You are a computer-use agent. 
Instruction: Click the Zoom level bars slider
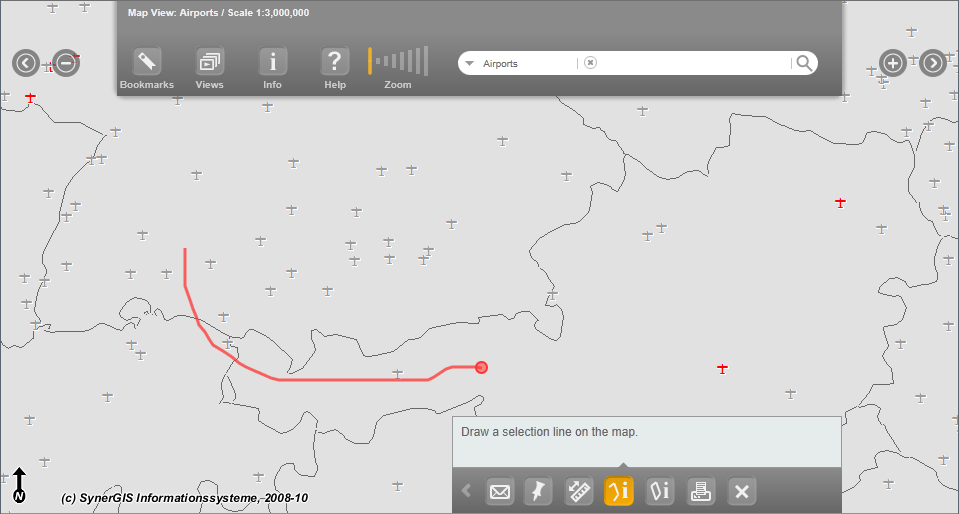pos(399,61)
